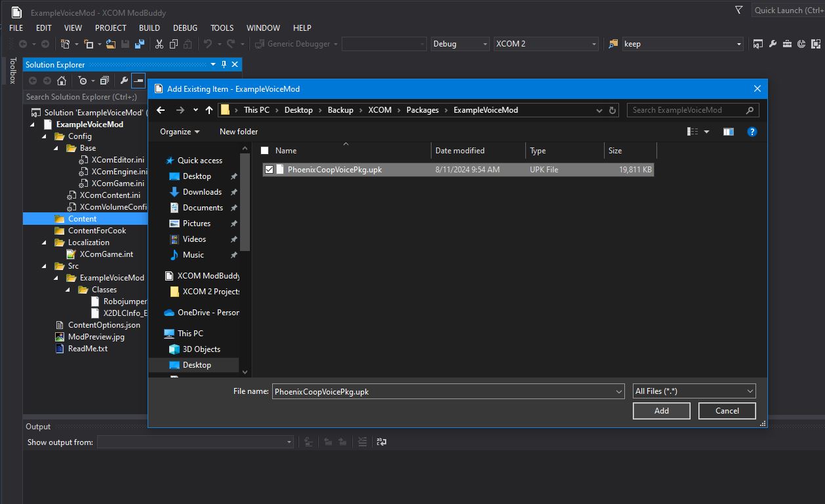Click the Home icon in Solution Explorer
The width and height of the screenshot is (825, 504).
point(62,81)
